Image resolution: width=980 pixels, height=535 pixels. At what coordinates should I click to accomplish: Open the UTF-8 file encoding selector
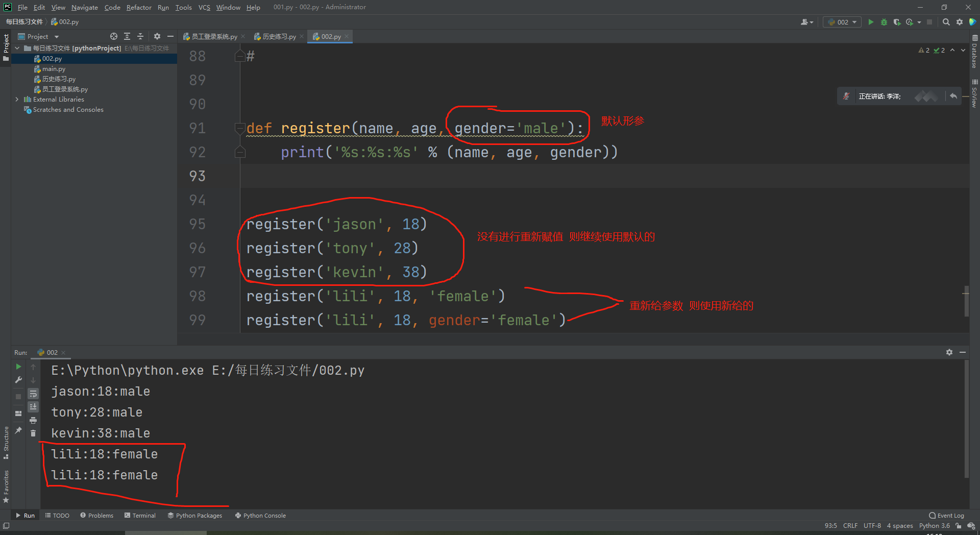(872, 526)
